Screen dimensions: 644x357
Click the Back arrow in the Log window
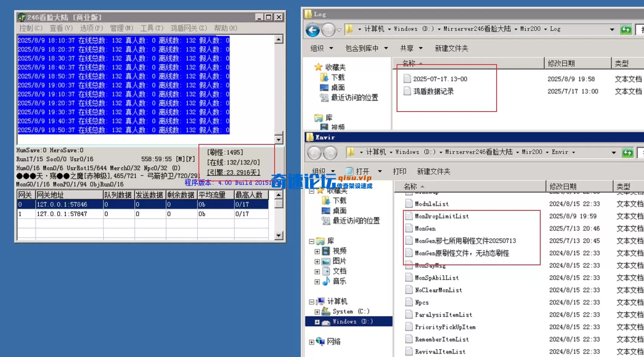pos(313,29)
